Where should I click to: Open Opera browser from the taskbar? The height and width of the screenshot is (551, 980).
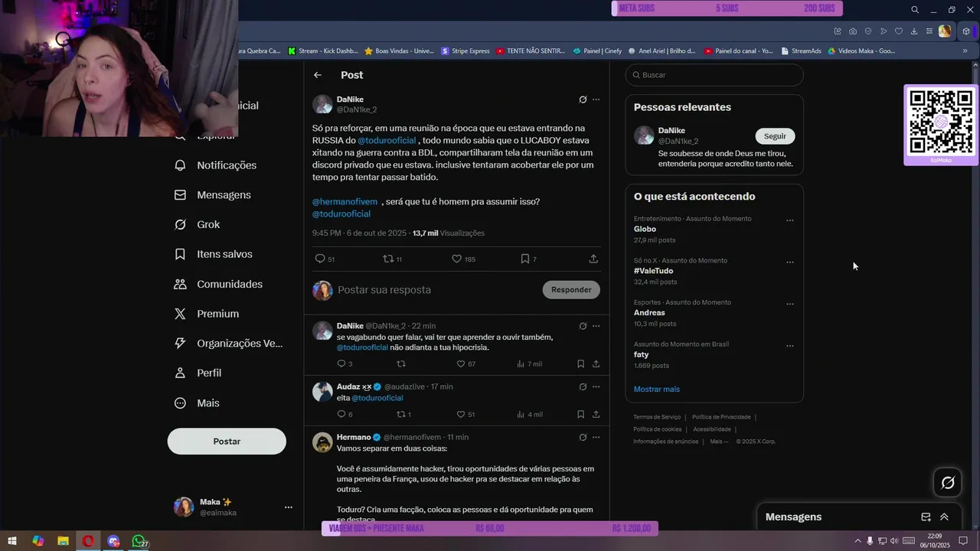88,541
